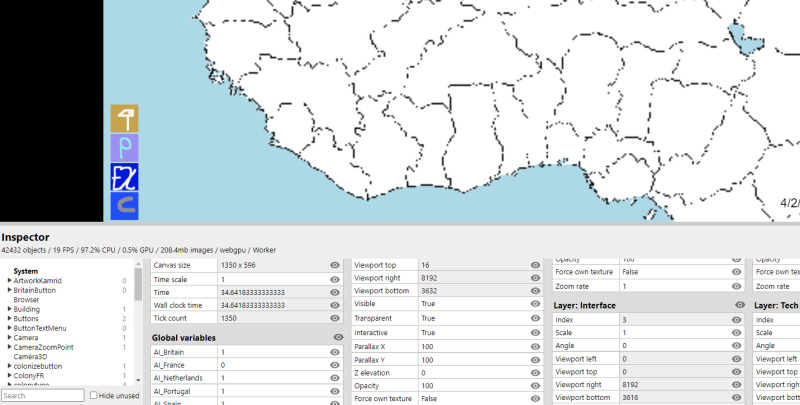The image size is (800, 405).
Task: Click the Tick count value 1350
Action: click(x=229, y=318)
